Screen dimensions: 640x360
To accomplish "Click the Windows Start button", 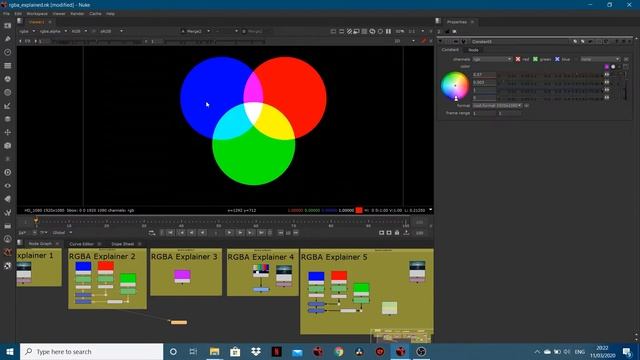I will pos(9,351).
